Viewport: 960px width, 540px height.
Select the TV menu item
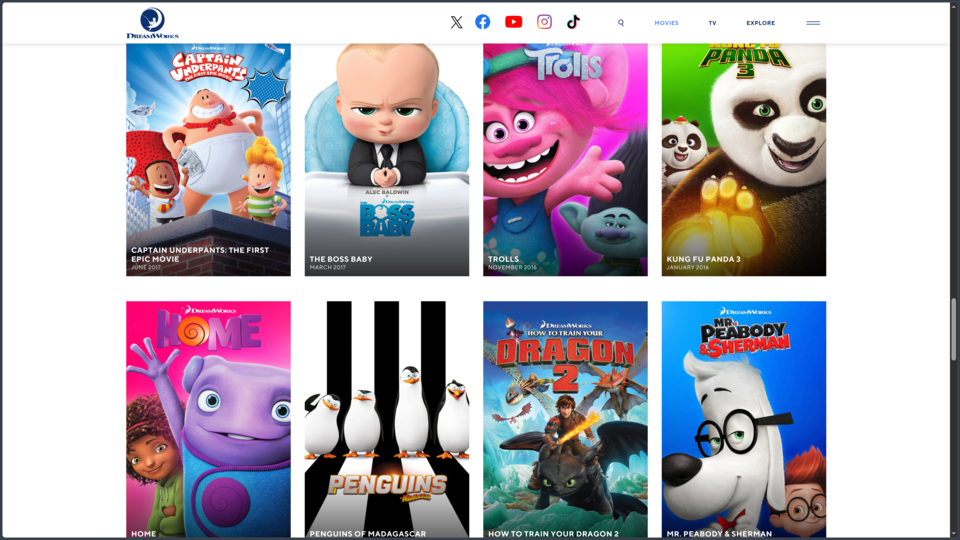click(712, 23)
